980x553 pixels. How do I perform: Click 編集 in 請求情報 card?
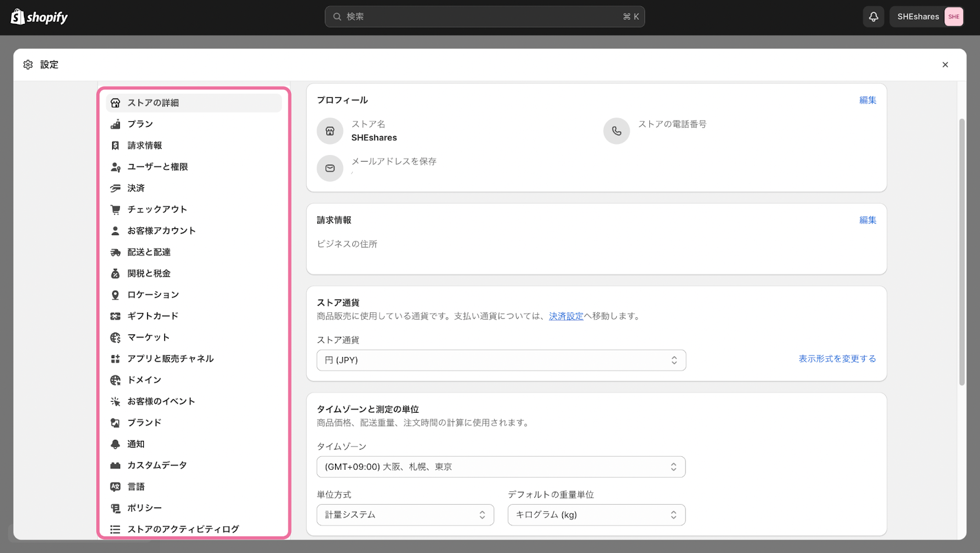[867, 220]
